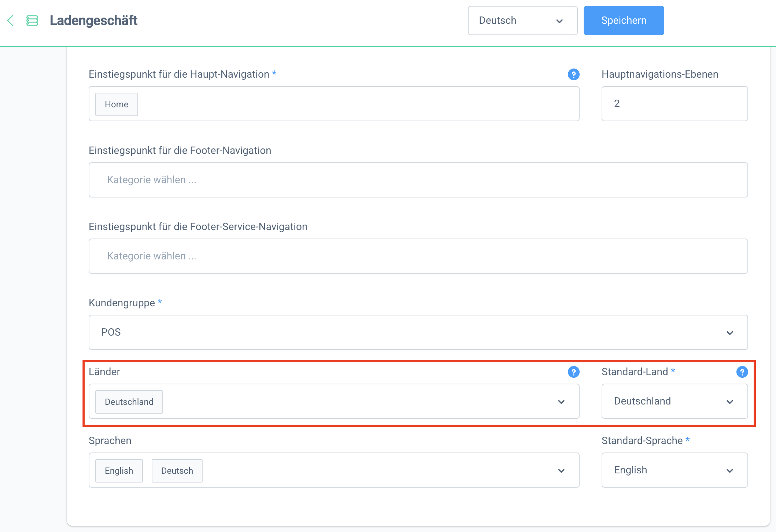Click the Home category tag
The height and width of the screenshot is (532, 776).
coord(117,104)
